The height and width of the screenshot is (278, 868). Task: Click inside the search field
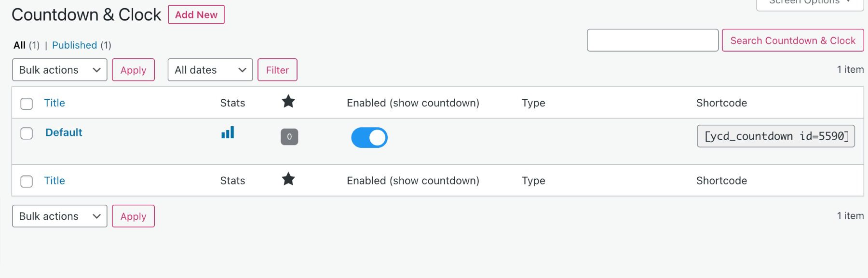652,40
